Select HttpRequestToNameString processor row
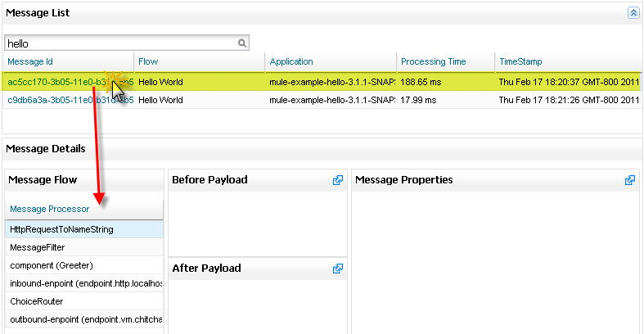This screenshot has width=644, height=334. coord(61,230)
